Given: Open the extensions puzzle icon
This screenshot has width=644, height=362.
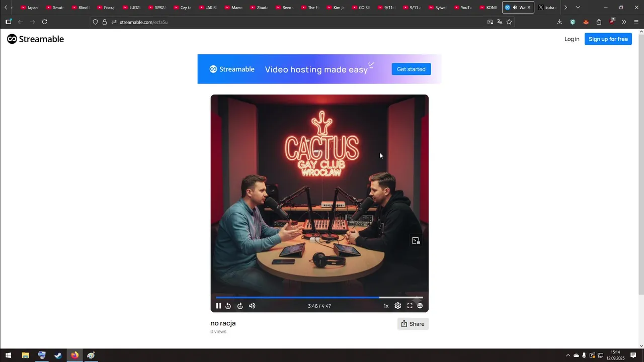Looking at the screenshot, I should point(599,22).
